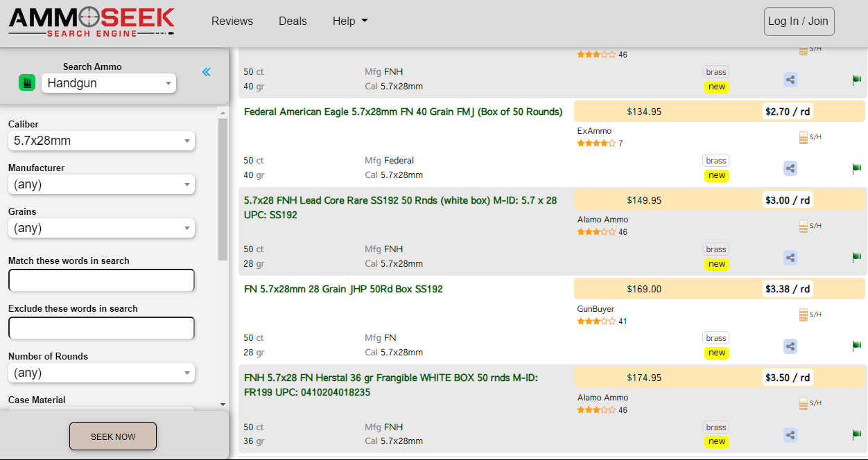Flag the Federal American Eagle listing

pyautogui.click(x=856, y=168)
